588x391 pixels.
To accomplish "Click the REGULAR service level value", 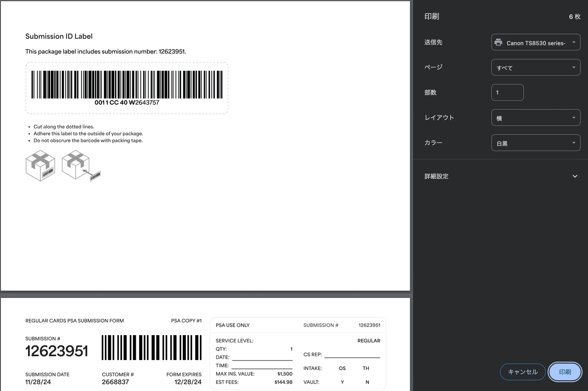I will [368, 340].
